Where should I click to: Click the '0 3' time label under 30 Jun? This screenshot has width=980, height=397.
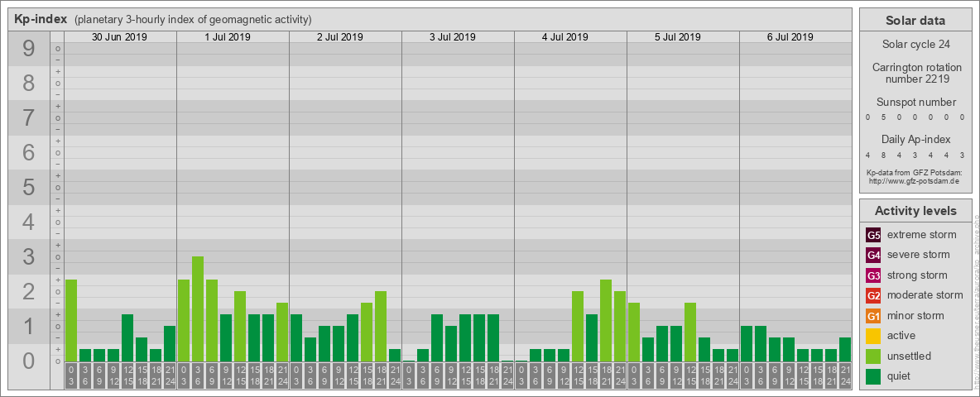[x=71, y=377]
